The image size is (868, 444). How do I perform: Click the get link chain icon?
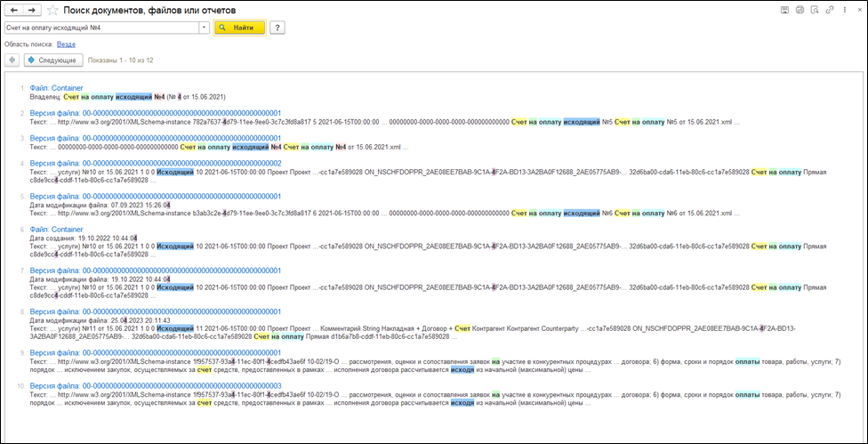click(x=829, y=10)
